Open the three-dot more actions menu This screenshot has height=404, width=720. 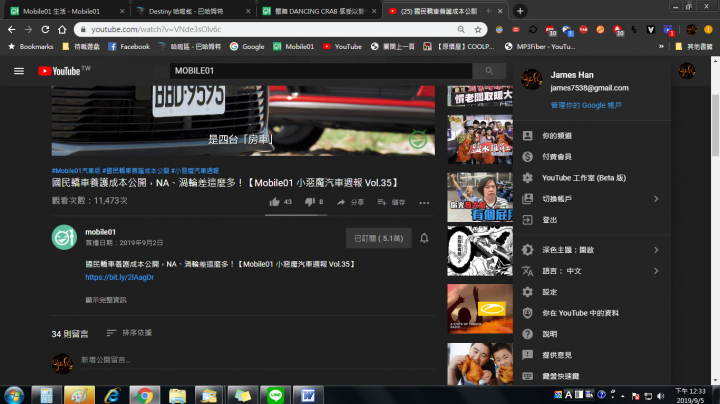pyautogui.click(x=424, y=202)
